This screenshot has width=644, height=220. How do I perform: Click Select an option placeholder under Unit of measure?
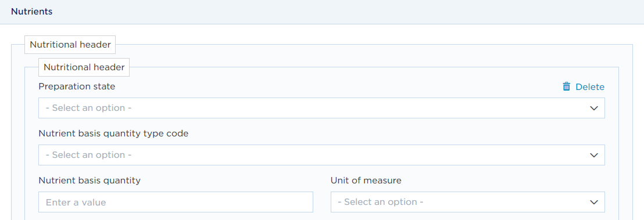coord(381,203)
